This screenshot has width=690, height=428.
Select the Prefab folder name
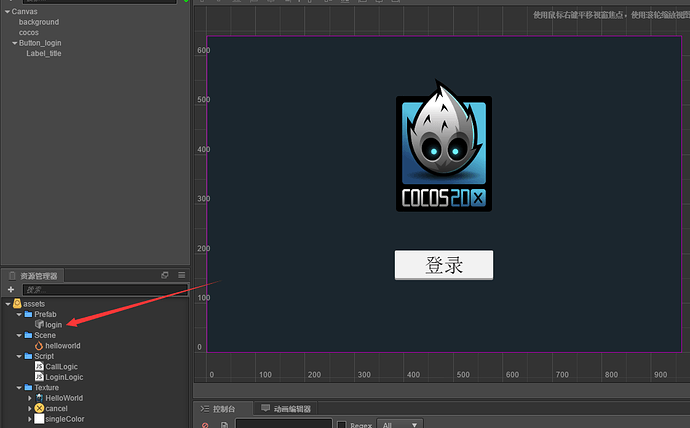[45, 315]
